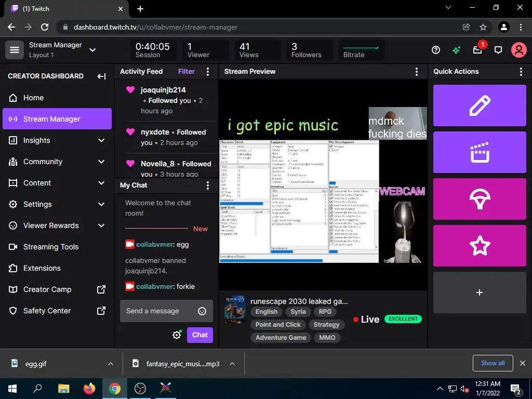Open the green sparkle What's New icon
Image resolution: width=532 pixels, height=399 pixels.
456,50
